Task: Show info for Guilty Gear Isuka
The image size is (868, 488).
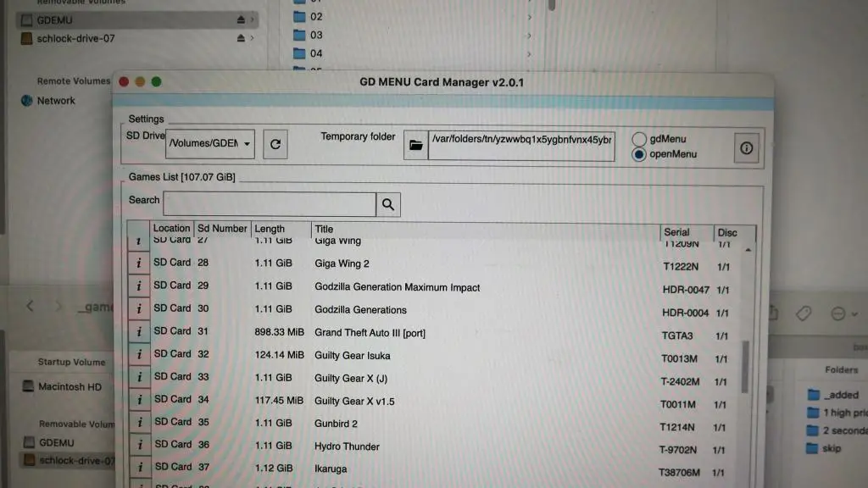Action: (x=140, y=354)
